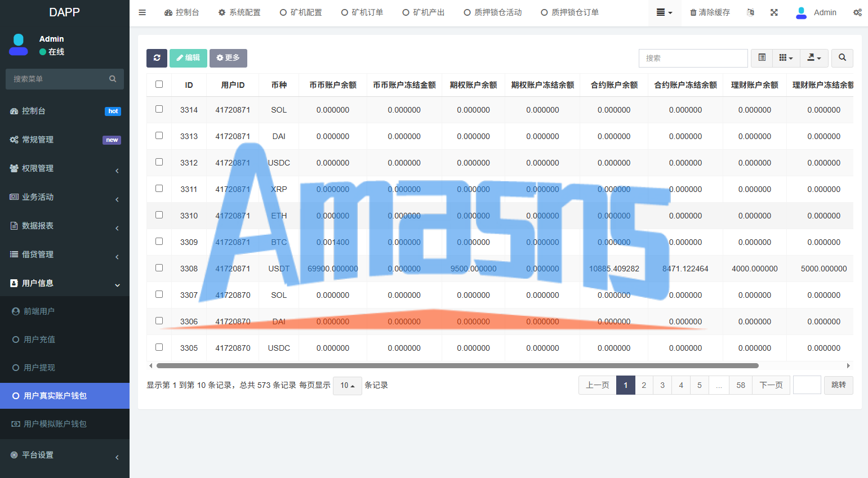Open the export data dropdown
The image size is (868, 478).
(814, 58)
